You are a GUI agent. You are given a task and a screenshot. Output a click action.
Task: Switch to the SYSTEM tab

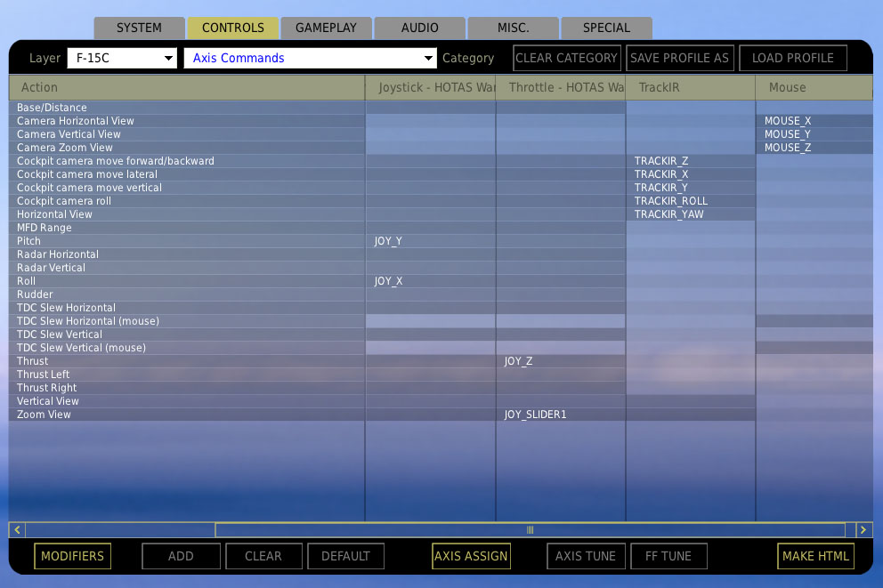click(x=139, y=28)
